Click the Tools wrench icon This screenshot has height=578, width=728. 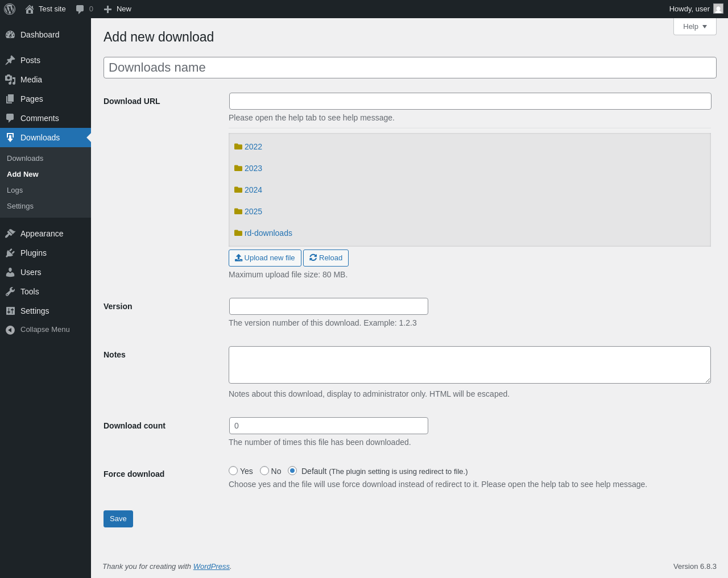pyautogui.click(x=10, y=292)
